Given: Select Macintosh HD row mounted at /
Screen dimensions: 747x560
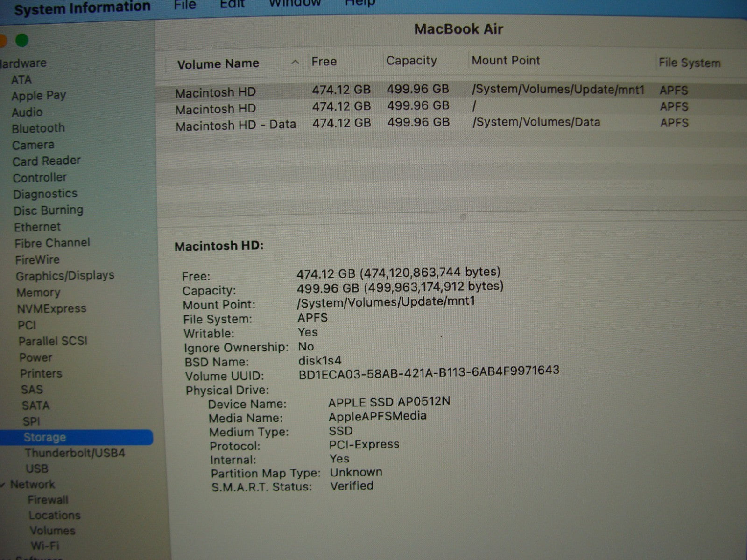Looking at the screenshot, I should [215, 109].
